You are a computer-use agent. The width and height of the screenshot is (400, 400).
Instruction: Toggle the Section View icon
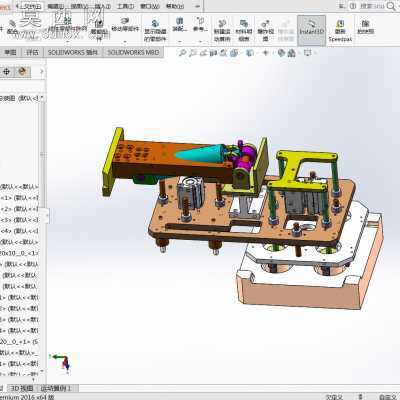coord(213,53)
